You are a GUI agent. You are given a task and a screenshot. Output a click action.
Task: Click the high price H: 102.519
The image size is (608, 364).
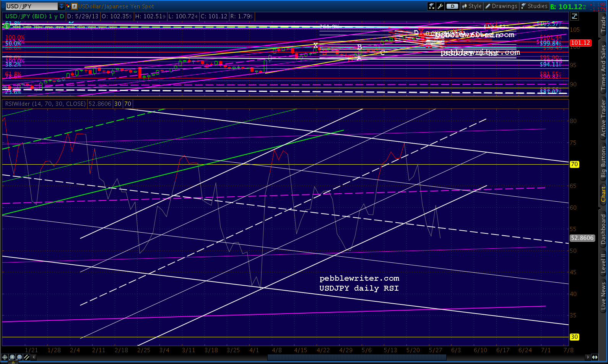(150, 16)
